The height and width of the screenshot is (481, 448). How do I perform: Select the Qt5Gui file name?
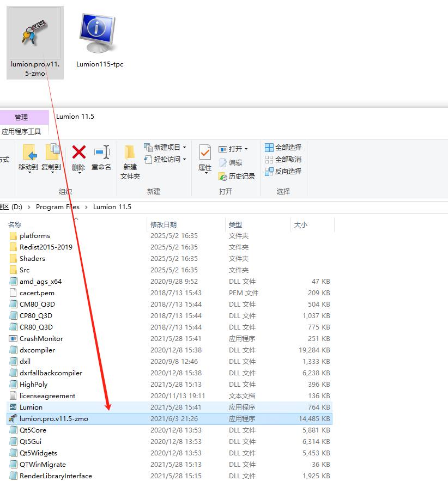(31, 441)
